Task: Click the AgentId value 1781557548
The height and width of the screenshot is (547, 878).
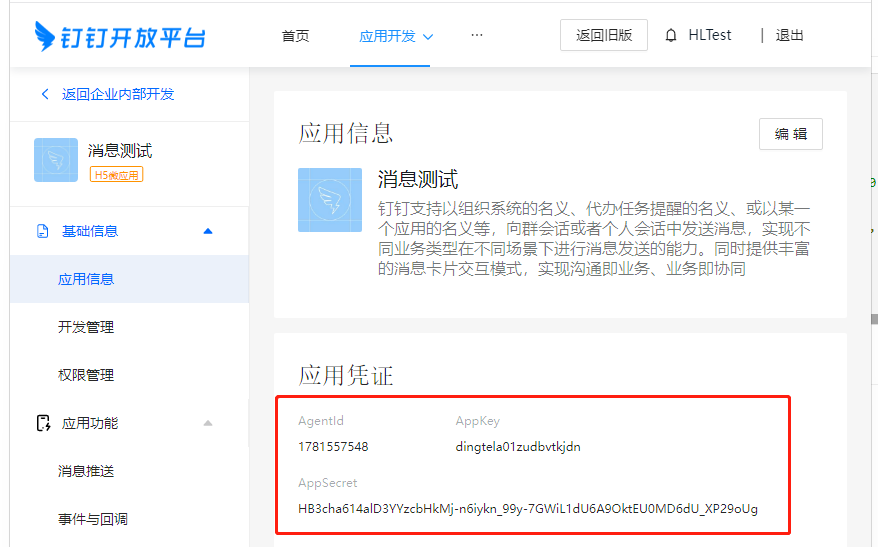Action: [333, 447]
